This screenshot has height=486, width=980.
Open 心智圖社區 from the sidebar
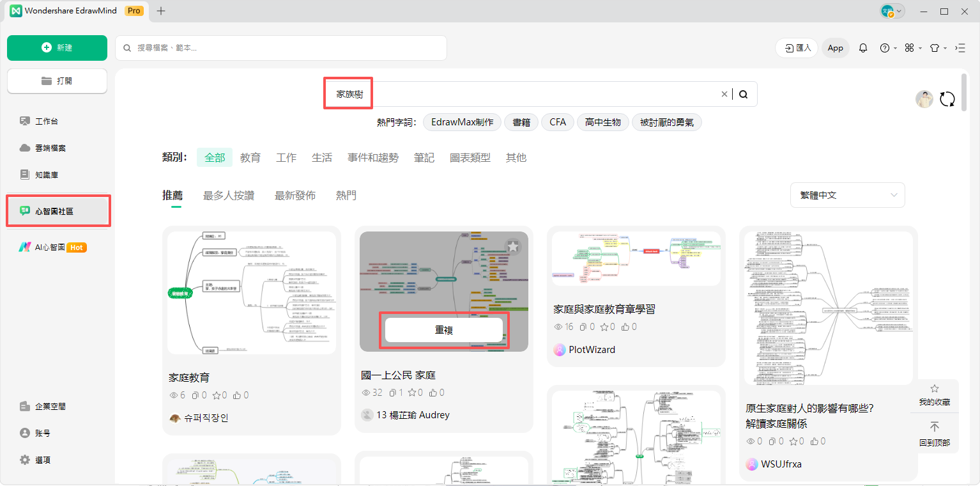(x=58, y=210)
